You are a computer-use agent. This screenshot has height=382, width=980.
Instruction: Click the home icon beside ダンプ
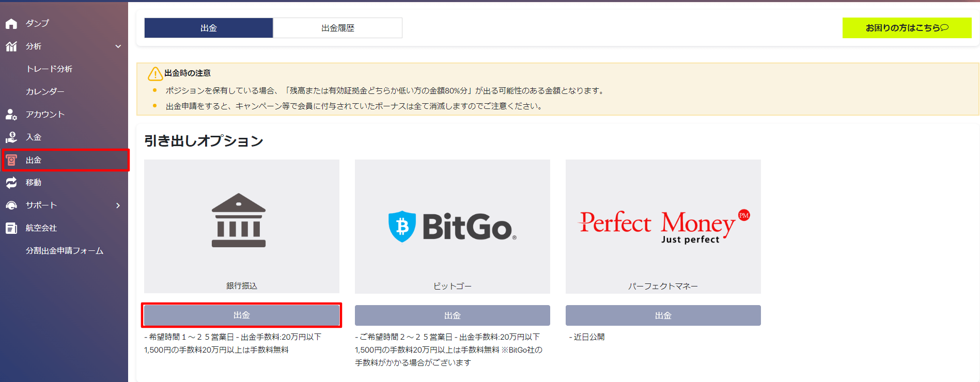pyautogui.click(x=11, y=24)
